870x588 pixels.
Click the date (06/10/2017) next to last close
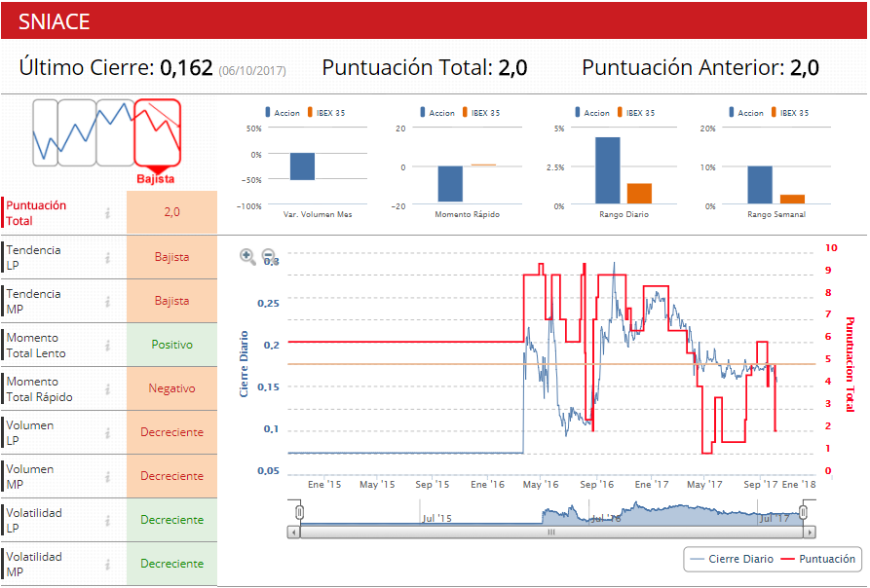(x=252, y=71)
